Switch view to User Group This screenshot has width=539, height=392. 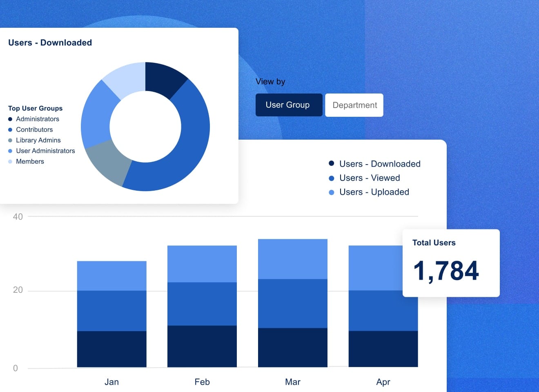coord(289,105)
